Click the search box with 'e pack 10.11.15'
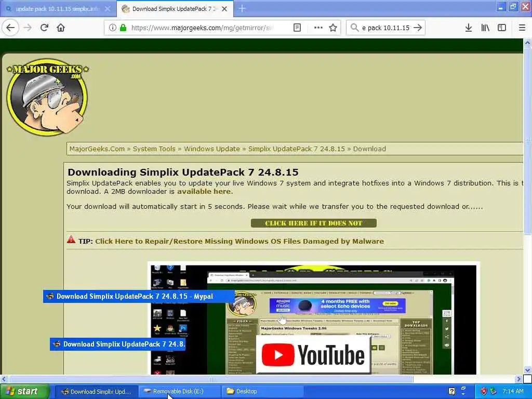 (x=385, y=28)
